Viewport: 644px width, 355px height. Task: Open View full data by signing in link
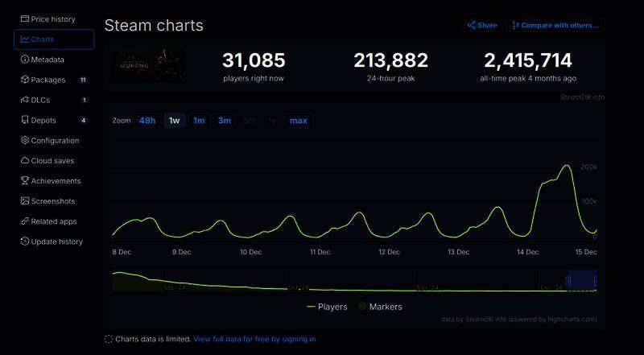coord(254,340)
